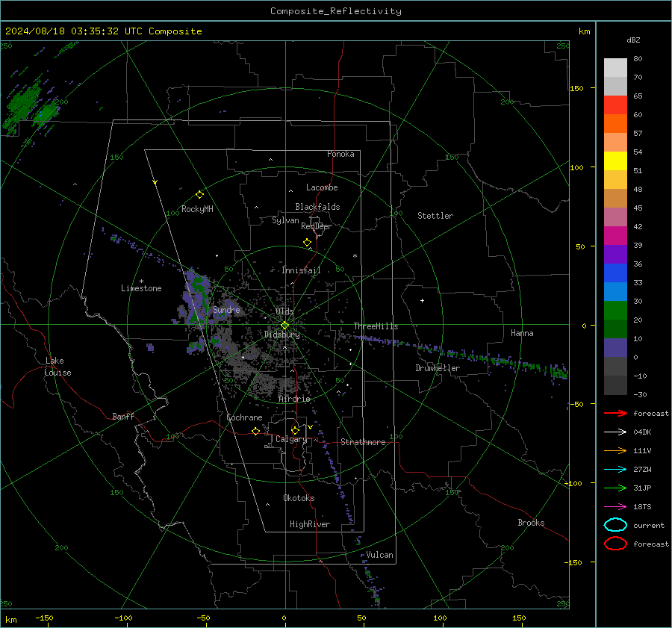This screenshot has width=672, height=628.
Task: Select the yellow diamond marker below Cochrane
Action: pyautogui.click(x=255, y=431)
